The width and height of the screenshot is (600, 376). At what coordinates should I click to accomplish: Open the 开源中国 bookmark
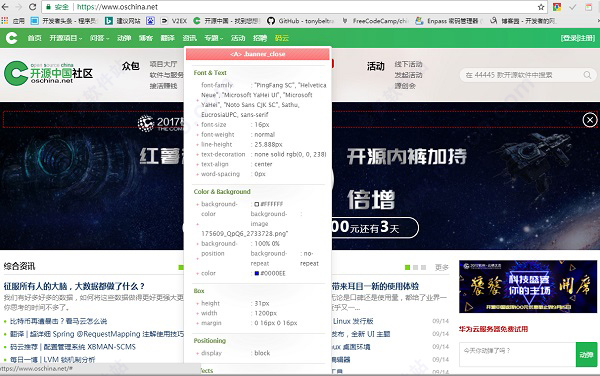[227, 21]
